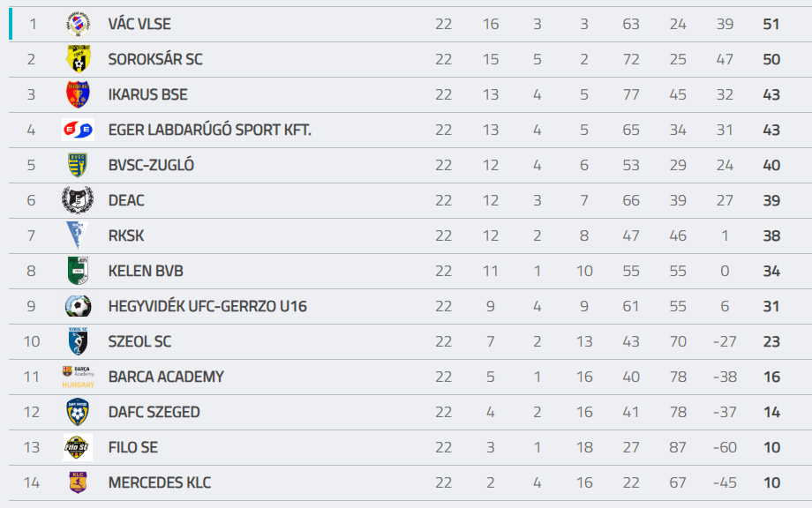Open MERCEDES KLC team name link
This screenshot has height=508, width=812.
(160, 482)
